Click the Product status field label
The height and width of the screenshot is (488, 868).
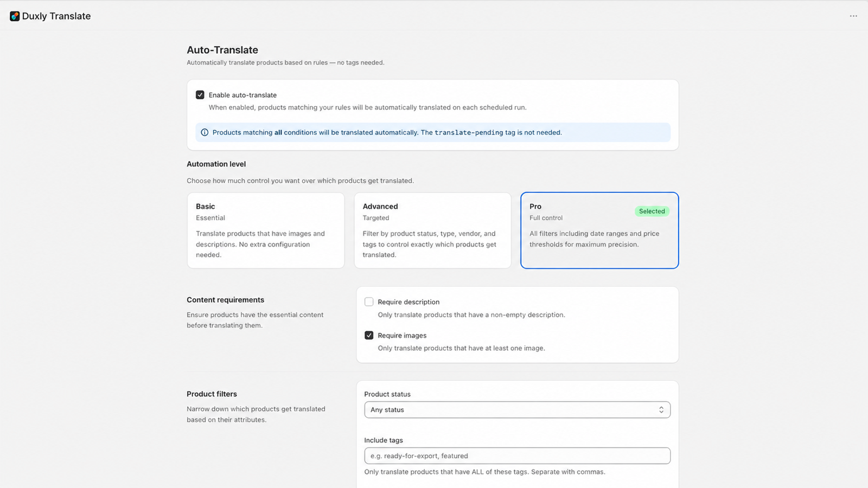[387, 394]
